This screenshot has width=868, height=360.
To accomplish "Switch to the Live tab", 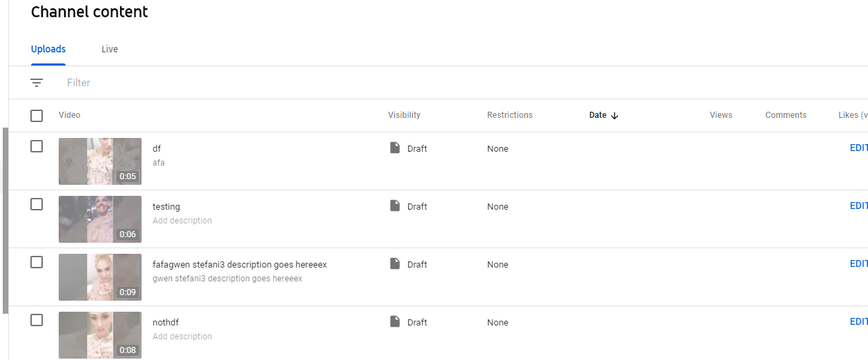I will coord(110,49).
